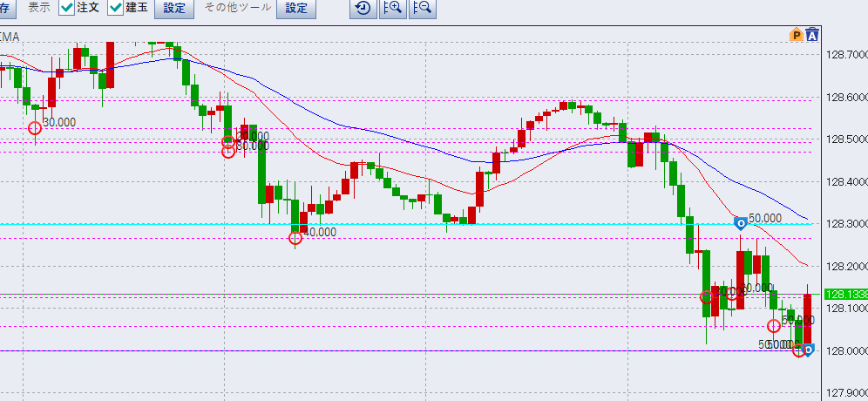Click the green current price label 128.1338
Image resolution: width=868 pixels, height=401 pixels.
click(x=844, y=295)
